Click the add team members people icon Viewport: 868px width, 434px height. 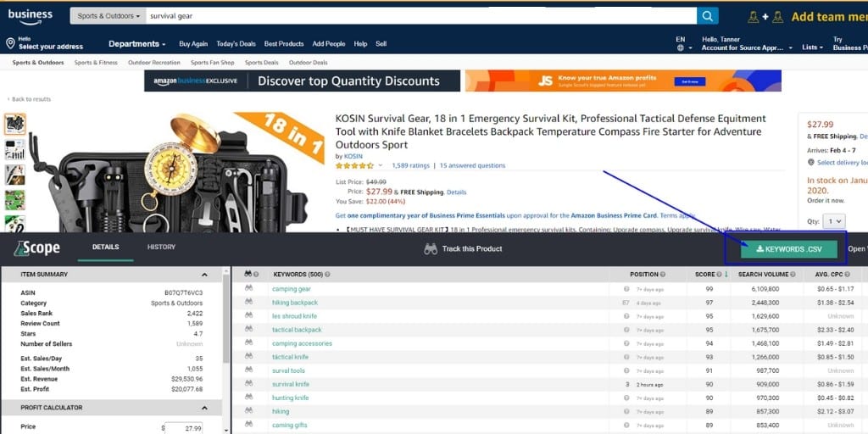(x=765, y=17)
